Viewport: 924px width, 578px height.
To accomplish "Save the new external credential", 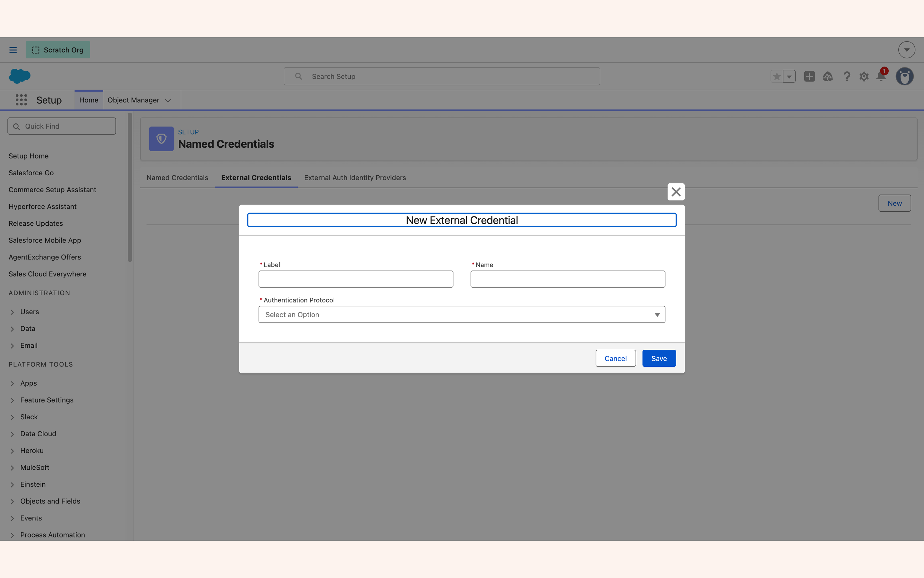I will [659, 359].
